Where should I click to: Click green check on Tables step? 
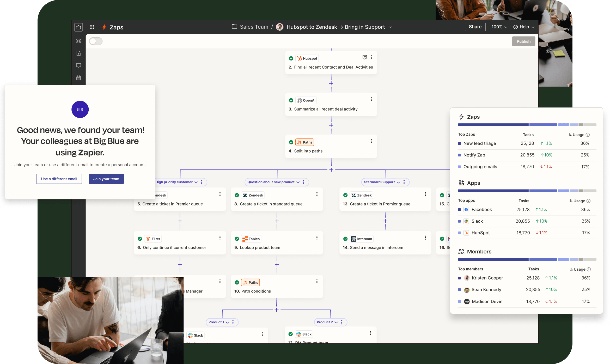(237, 239)
